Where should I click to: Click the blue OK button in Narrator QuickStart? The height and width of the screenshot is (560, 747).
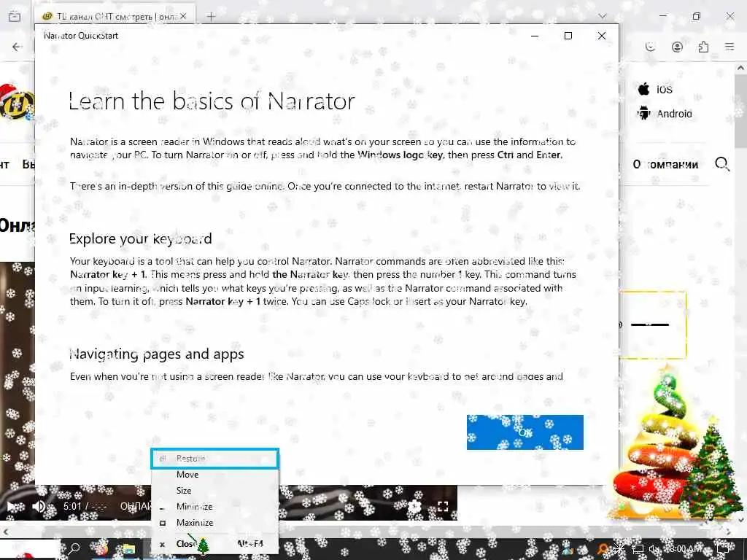[x=525, y=432]
